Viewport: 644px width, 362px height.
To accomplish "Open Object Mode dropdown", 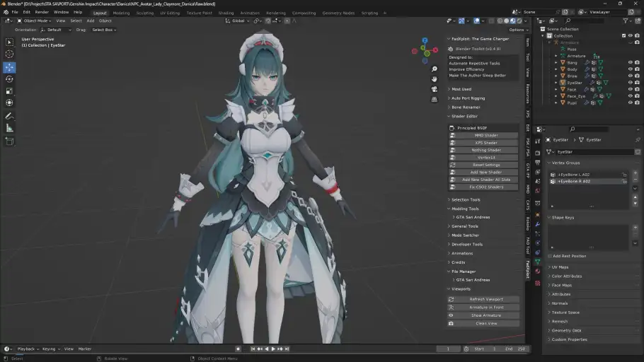I will pyautogui.click(x=34, y=21).
